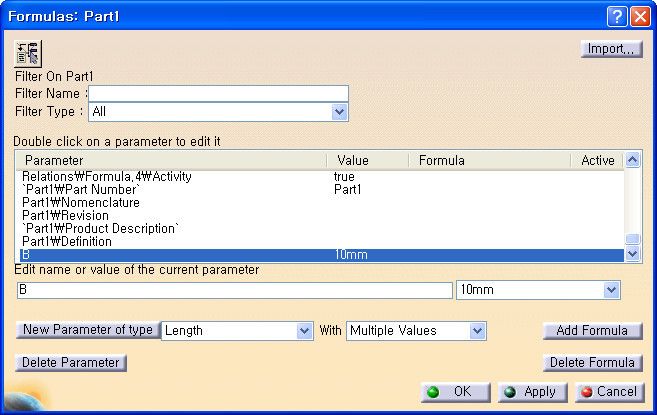Select the Part1 Part Number parameter row
The width and height of the screenshot is (657, 415).
tap(321, 189)
